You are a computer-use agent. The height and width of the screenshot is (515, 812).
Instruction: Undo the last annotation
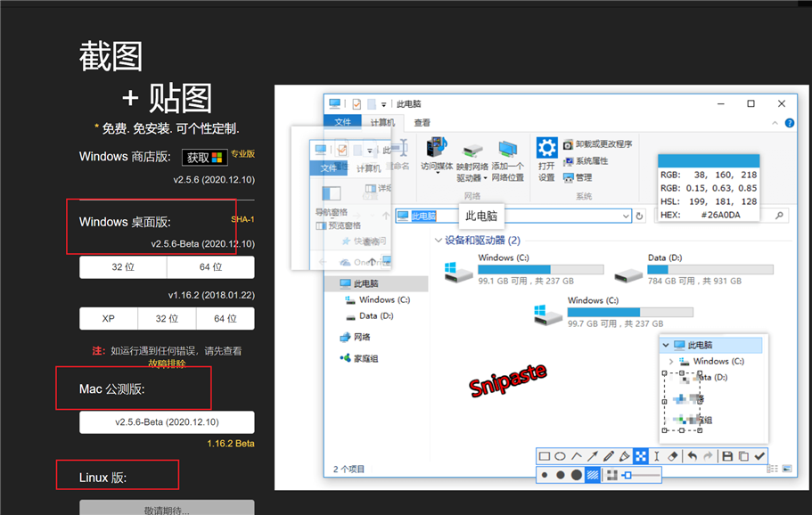693,456
